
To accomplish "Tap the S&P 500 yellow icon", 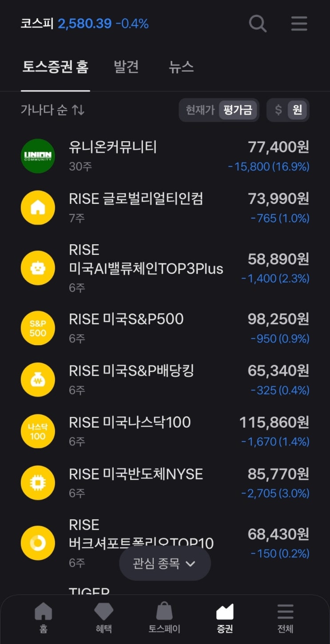I will click(38, 328).
